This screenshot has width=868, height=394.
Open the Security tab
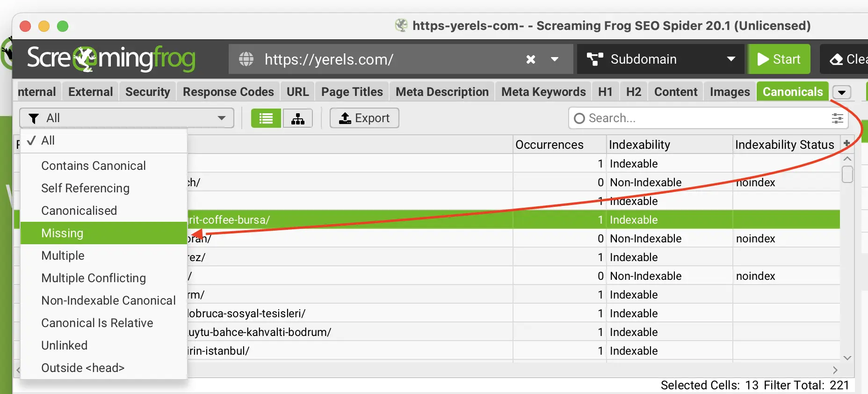(x=148, y=92)
